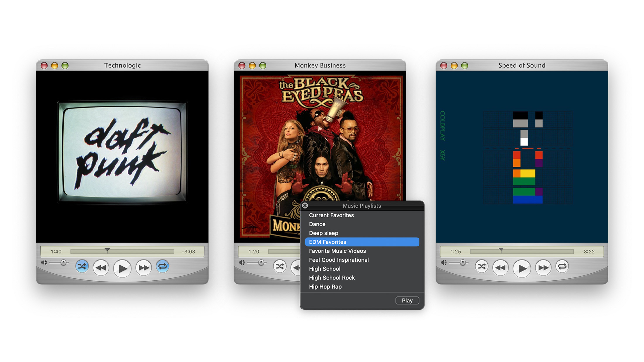The image size is (644, 362).
Task: Minimize the Technologic window
Action: (54, 65)
